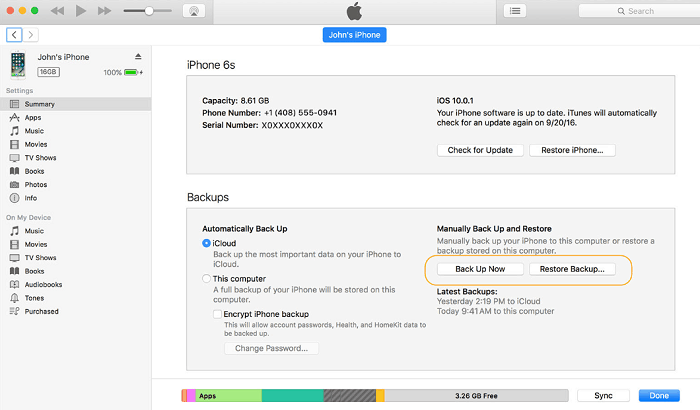Select the John's iPhone tab

point(354,35)
